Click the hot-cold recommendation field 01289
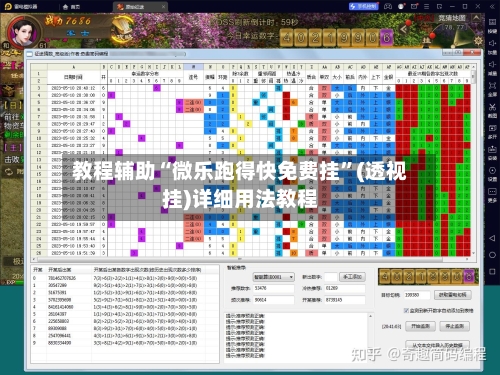 click(x=345, y=288)
